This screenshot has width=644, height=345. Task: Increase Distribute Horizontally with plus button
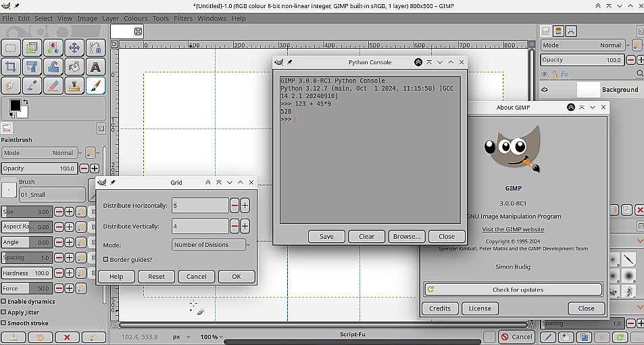[x=245, y=205]
